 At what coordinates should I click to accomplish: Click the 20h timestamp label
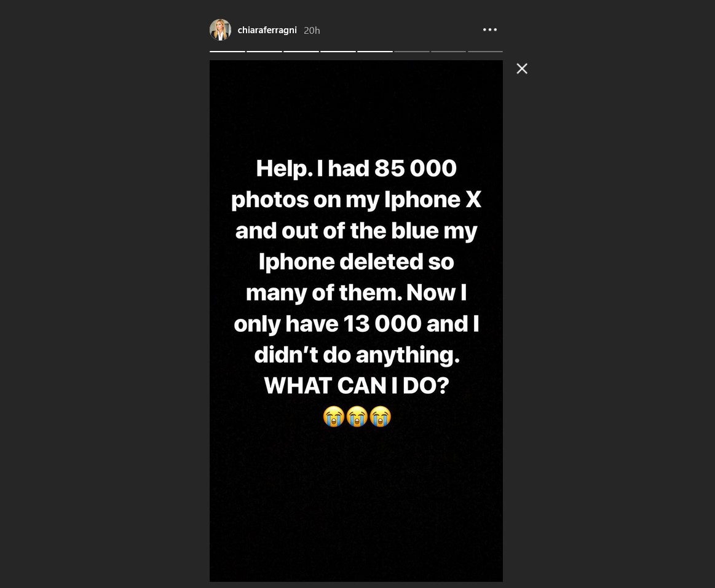[312, 30]
